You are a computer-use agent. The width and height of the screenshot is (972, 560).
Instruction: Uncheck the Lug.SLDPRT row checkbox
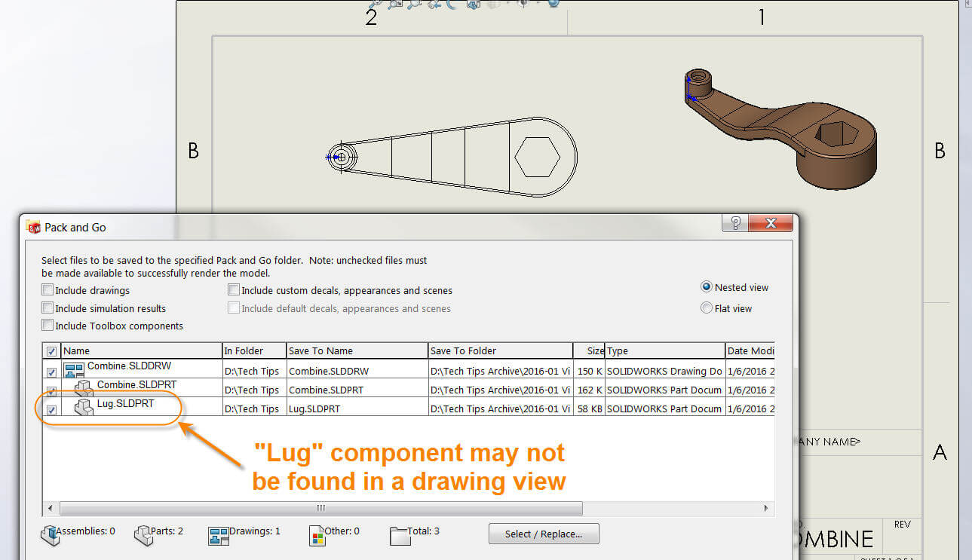coord(51,409)
